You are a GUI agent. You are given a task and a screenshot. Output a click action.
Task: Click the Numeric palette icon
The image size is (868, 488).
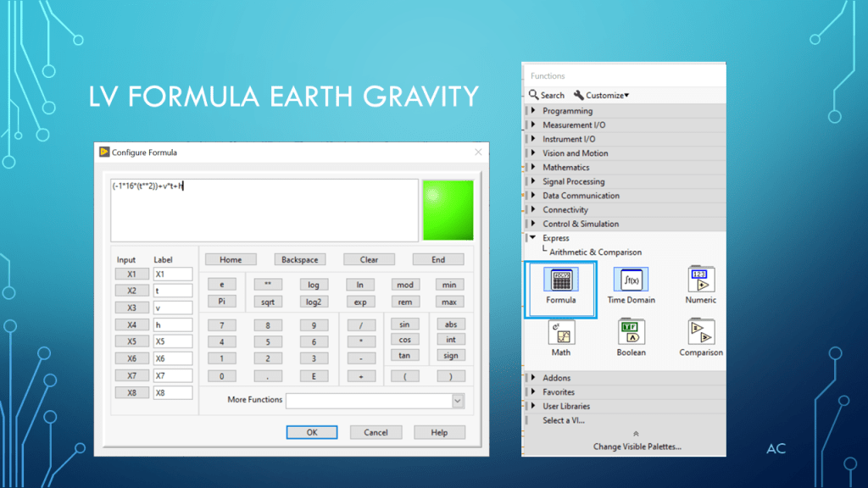pos(700,280)
